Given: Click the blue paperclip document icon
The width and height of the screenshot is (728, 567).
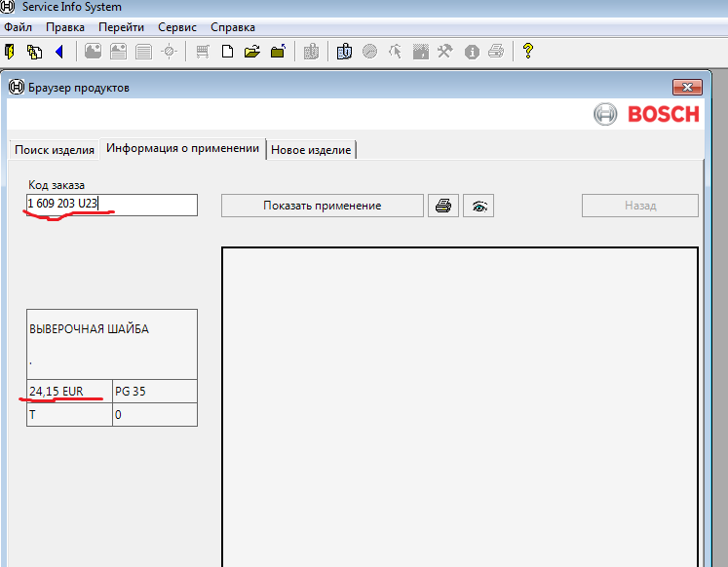Looking at the screenshot, I should tap(344, 52).
